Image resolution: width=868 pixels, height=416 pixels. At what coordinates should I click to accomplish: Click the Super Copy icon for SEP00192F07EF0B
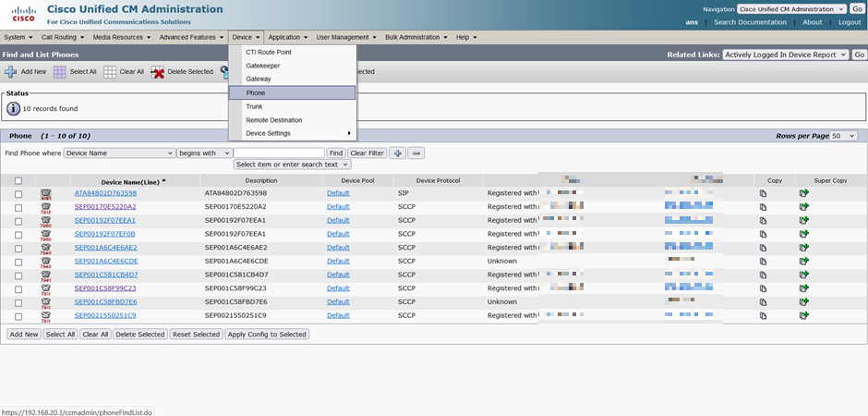click(x=803, y=234)
